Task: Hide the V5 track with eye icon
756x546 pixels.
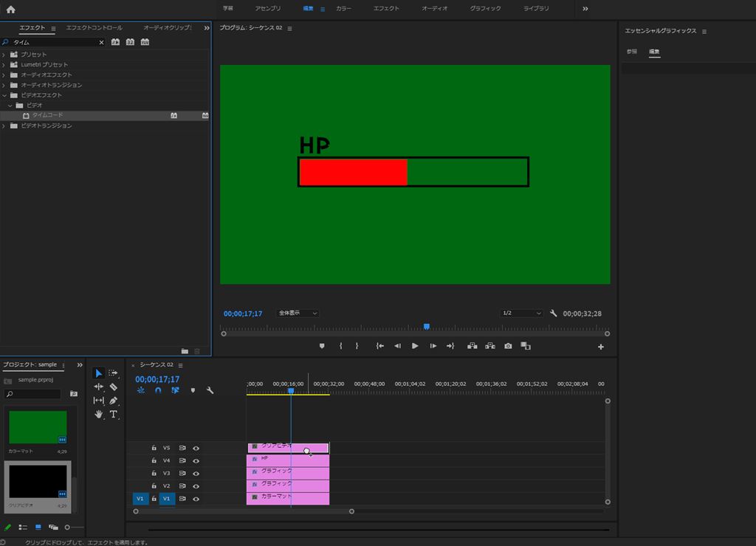Action: [x=196, y=448]
